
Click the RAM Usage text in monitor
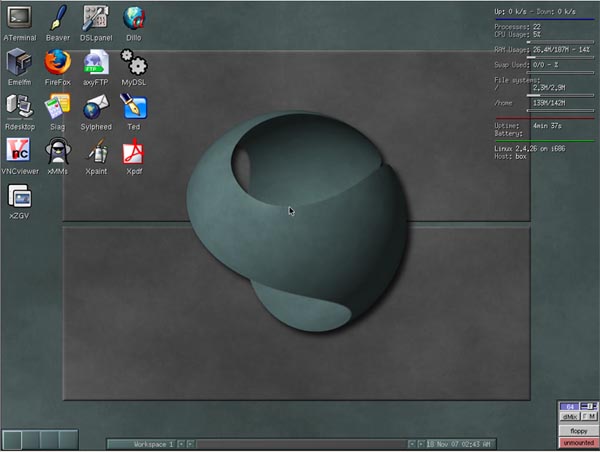542,50
